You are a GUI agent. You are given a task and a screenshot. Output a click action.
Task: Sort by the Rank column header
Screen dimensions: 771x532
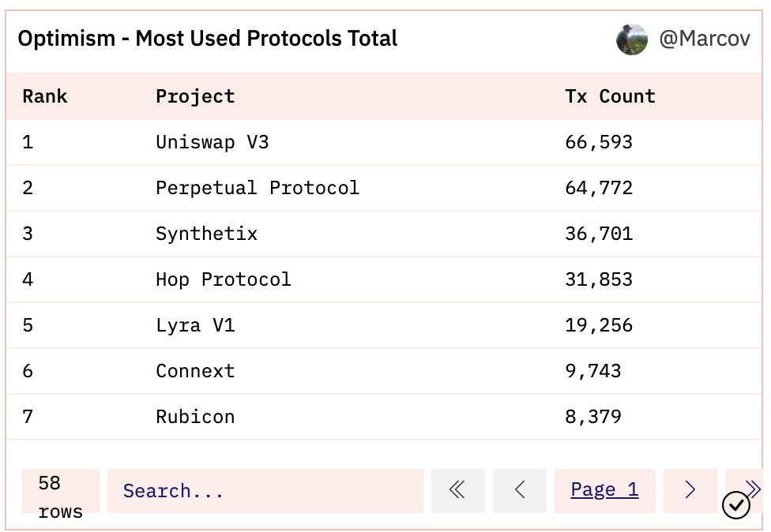point(45,96)
